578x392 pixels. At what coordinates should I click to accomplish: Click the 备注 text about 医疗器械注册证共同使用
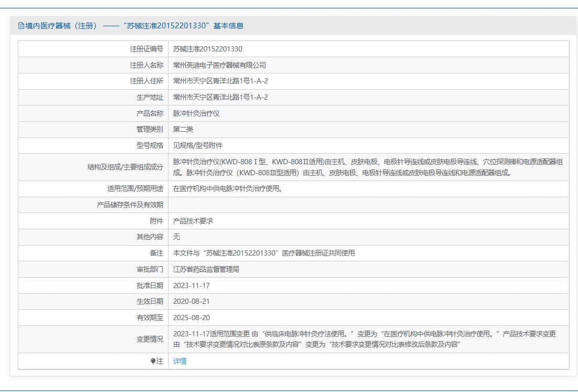[x=264, y=253]
